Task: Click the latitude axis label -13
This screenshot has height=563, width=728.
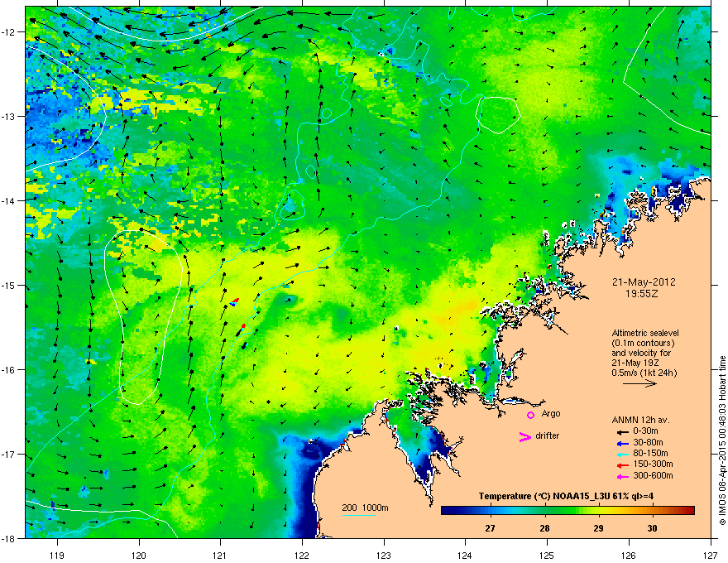Action: click(9, 116)
